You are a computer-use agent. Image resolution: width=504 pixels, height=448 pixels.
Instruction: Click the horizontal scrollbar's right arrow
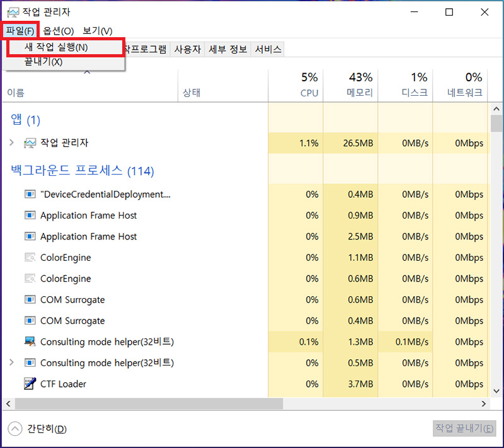[484, 404]
